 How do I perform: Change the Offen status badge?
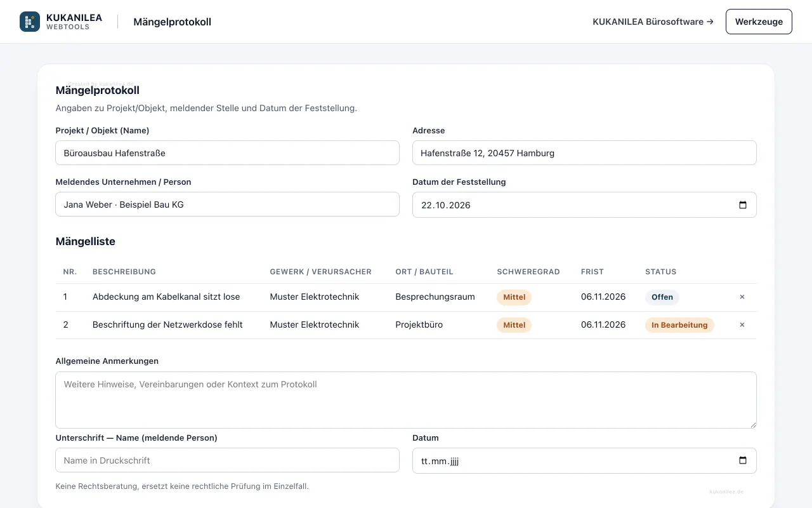pos(662,297)
